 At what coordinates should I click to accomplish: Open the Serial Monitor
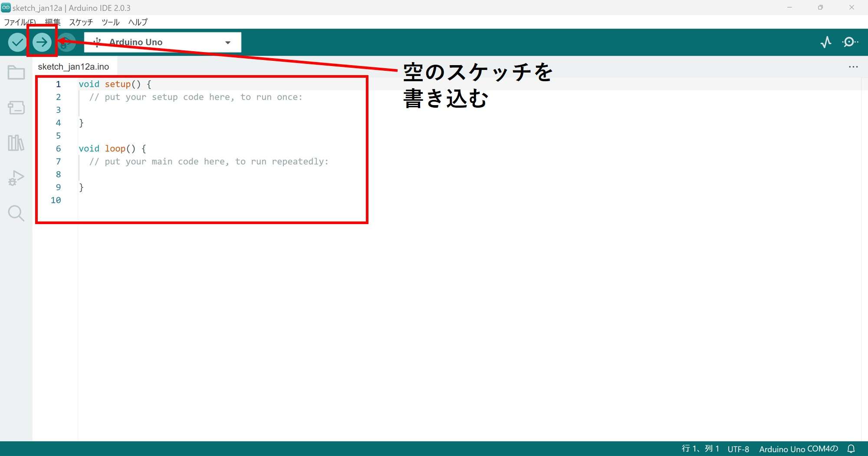coord(850,42)
